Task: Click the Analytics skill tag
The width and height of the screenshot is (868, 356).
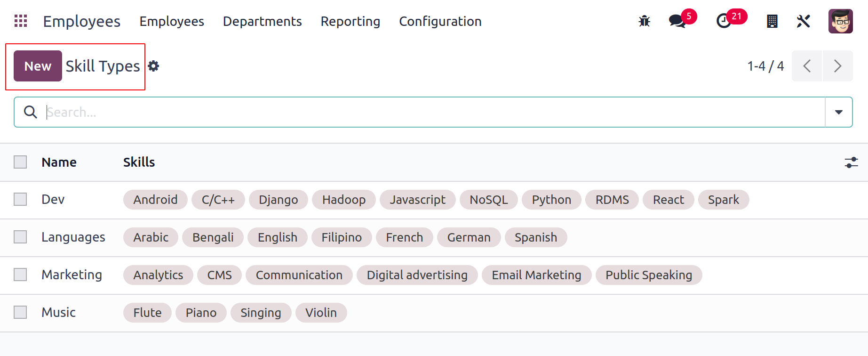Action: click(158, 275)
